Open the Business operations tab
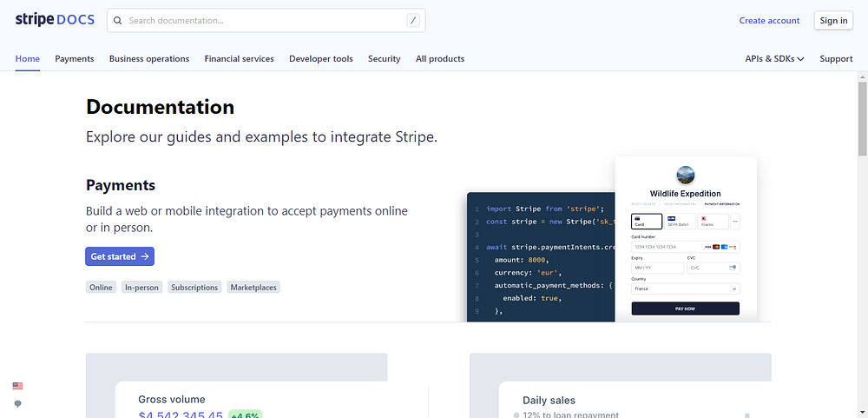 pyautogui.click(x=149, y=59)
